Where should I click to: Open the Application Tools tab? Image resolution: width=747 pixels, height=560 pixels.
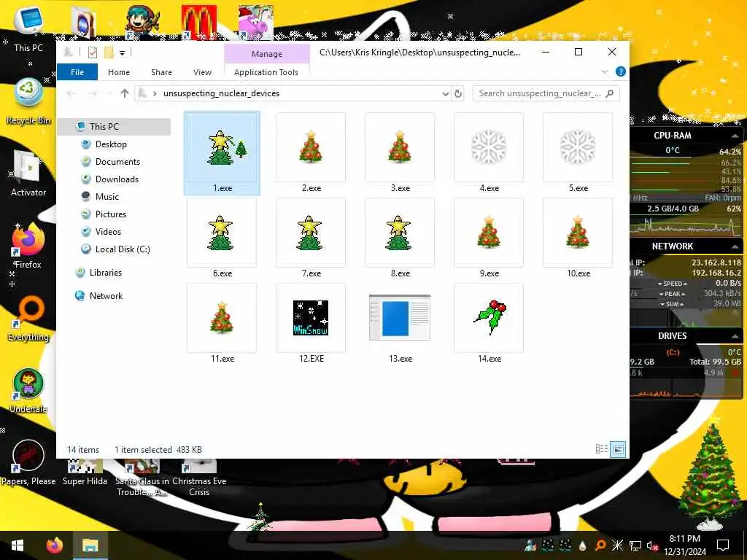(x=266, y=72)
